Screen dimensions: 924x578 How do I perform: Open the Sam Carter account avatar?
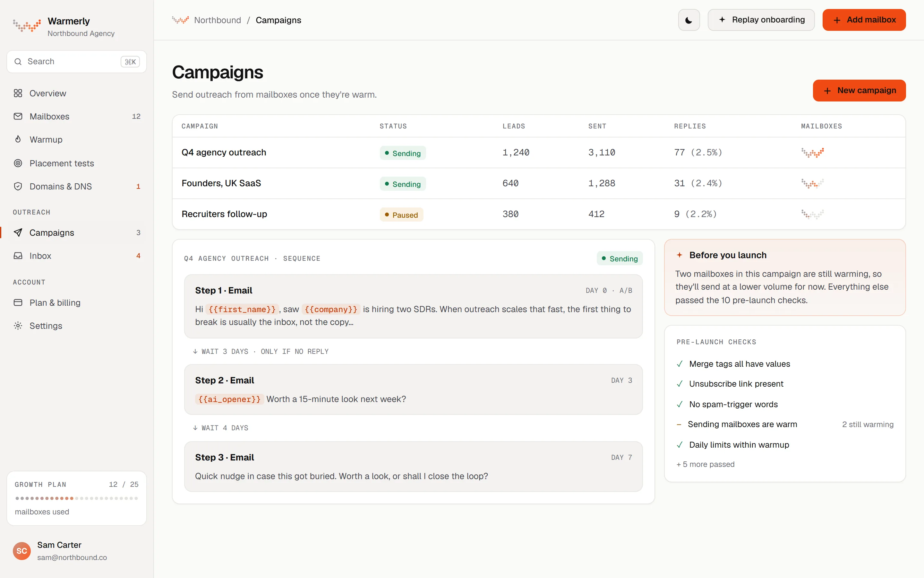[x=22, y=551]
